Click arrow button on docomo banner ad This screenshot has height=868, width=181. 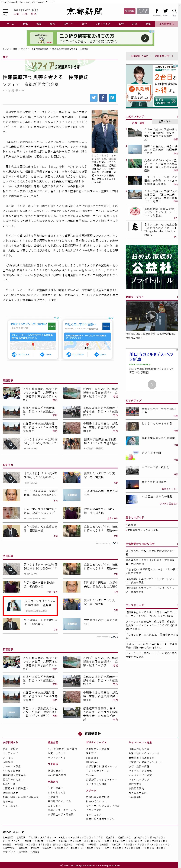(145, 38)
